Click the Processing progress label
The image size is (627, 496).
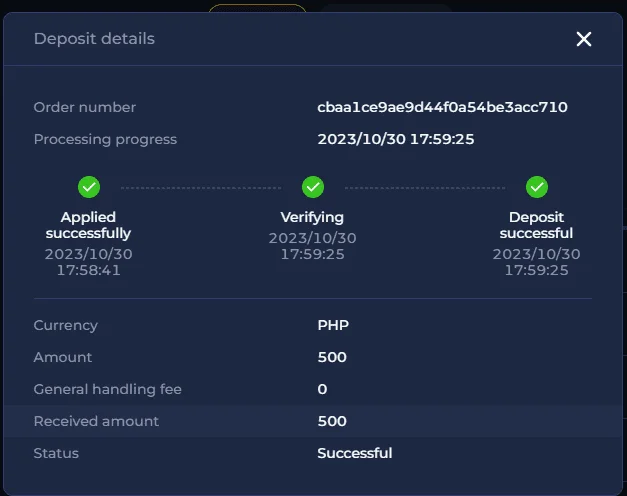tap(105, 140)
